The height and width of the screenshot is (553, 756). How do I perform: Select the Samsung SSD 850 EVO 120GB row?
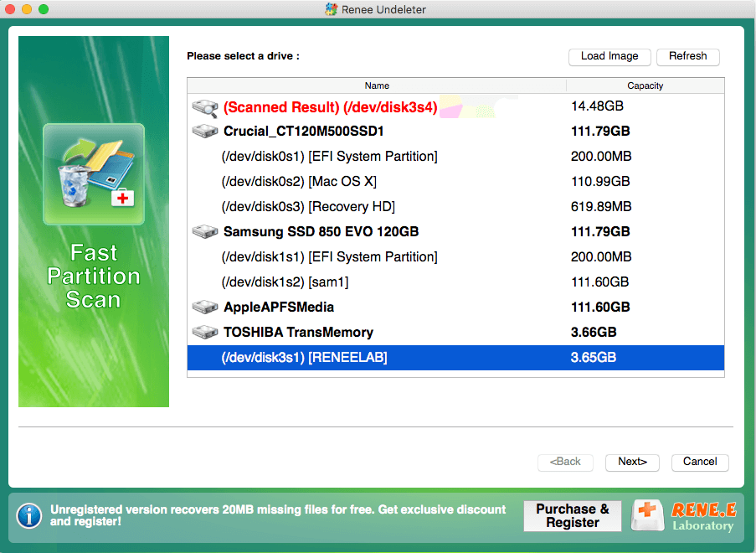[x=455, y=231]
